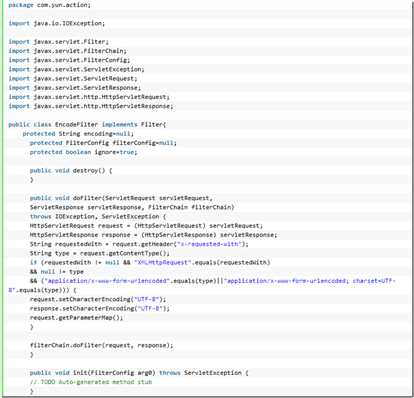
Task: Click 'protected FilterConfig filterConfig=null;' line
Action: tap(103, 143)
